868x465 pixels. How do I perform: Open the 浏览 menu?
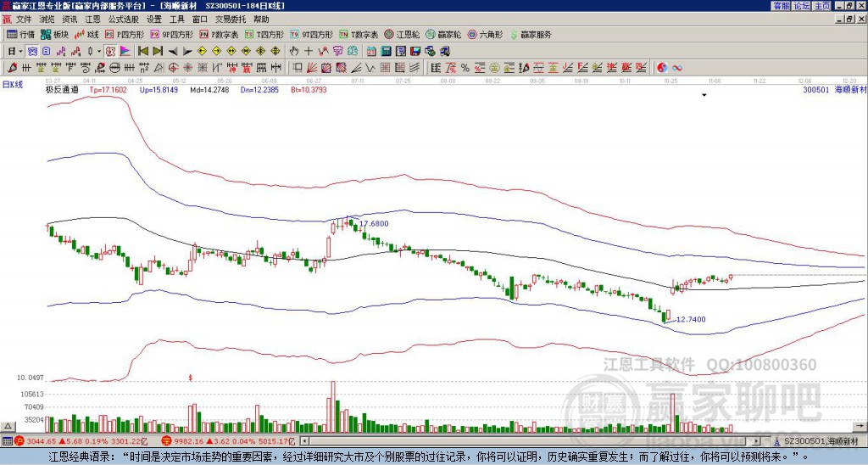[x=47, y=20]
